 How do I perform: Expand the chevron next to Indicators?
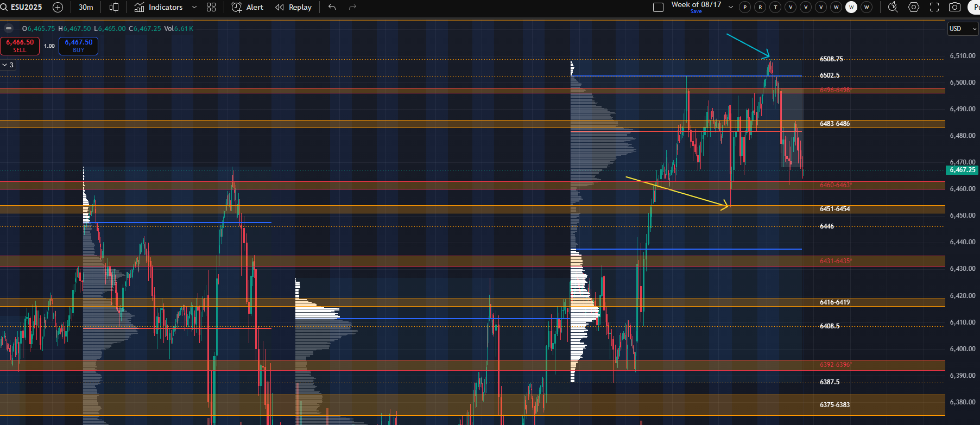pyautogui.click(x=194, y=7)
